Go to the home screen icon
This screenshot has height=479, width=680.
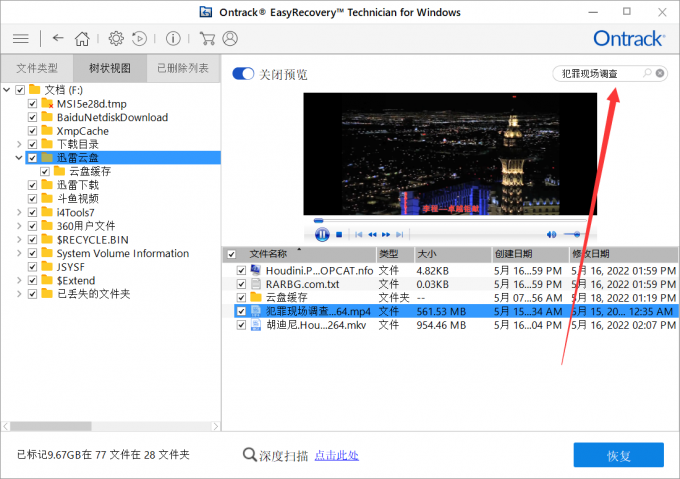click(x=82, y=39)
